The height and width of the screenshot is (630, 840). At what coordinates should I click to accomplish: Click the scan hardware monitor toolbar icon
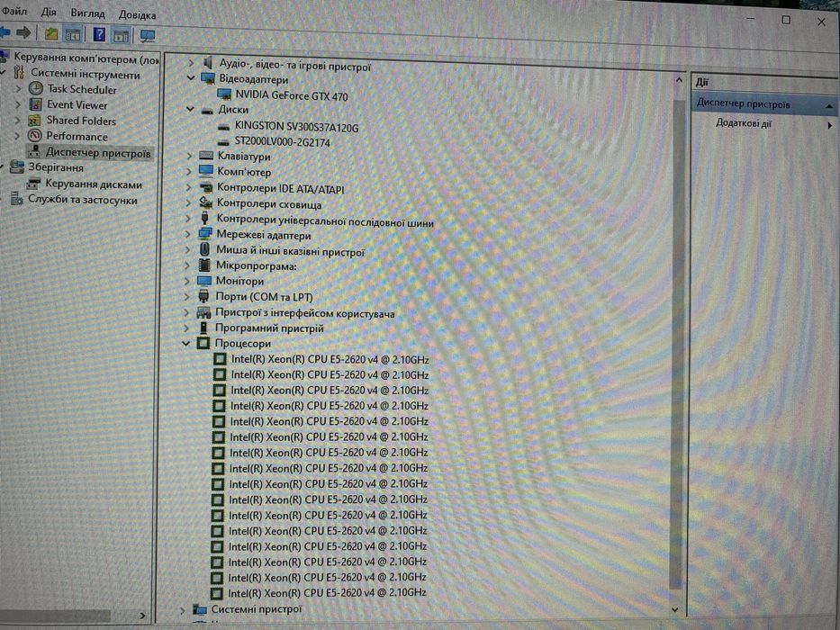[x=148, y=36]
